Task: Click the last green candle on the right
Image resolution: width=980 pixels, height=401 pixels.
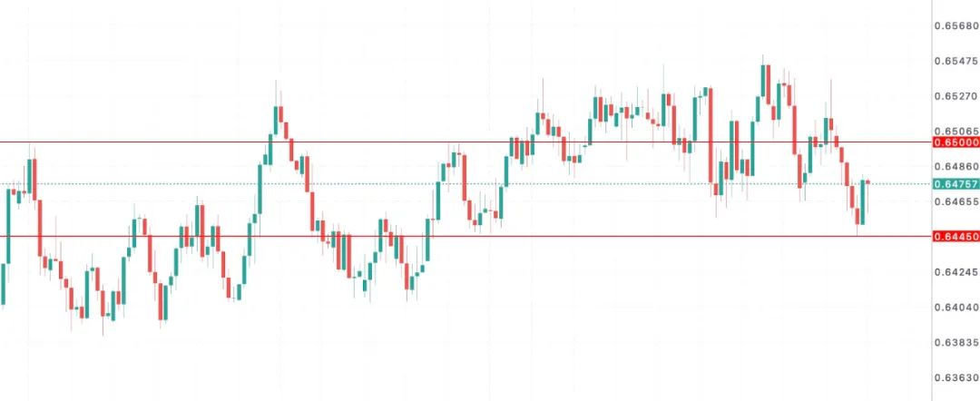Action: tap(863, 202)
